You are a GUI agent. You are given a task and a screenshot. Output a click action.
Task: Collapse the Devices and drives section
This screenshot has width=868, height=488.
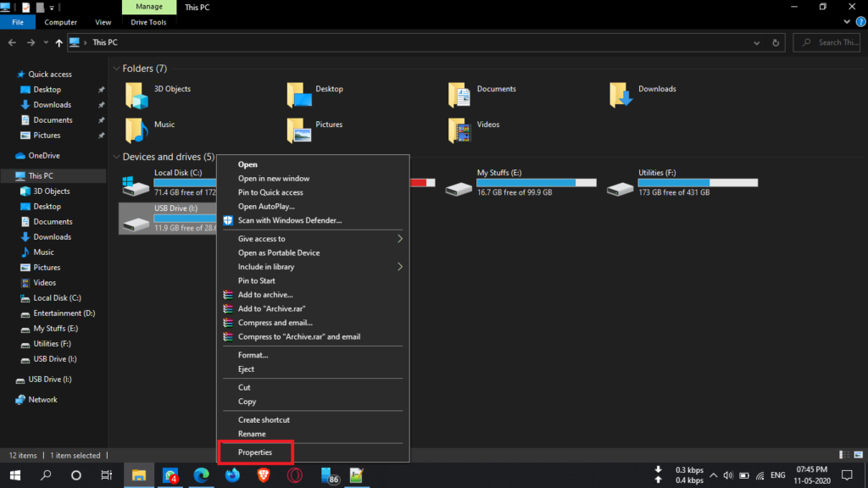click(117, 157)
